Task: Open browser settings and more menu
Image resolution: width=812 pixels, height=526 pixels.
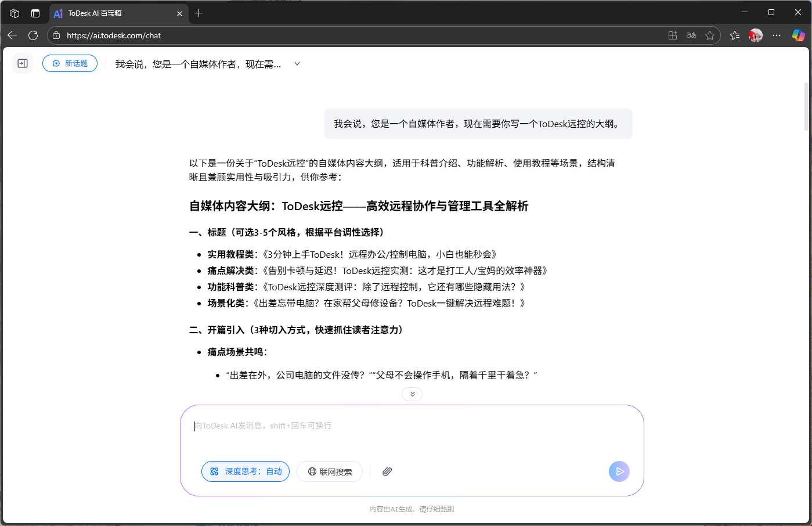Action: pos(777,35)
